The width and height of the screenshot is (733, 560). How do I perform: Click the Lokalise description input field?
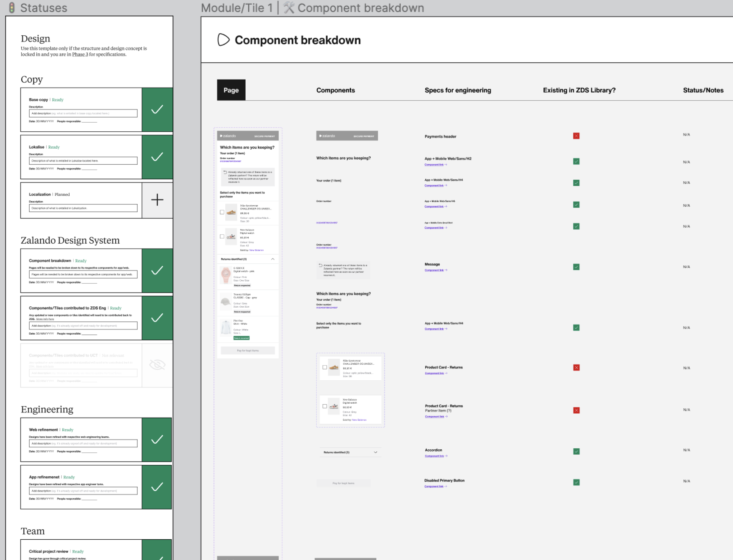coord(83,161)
